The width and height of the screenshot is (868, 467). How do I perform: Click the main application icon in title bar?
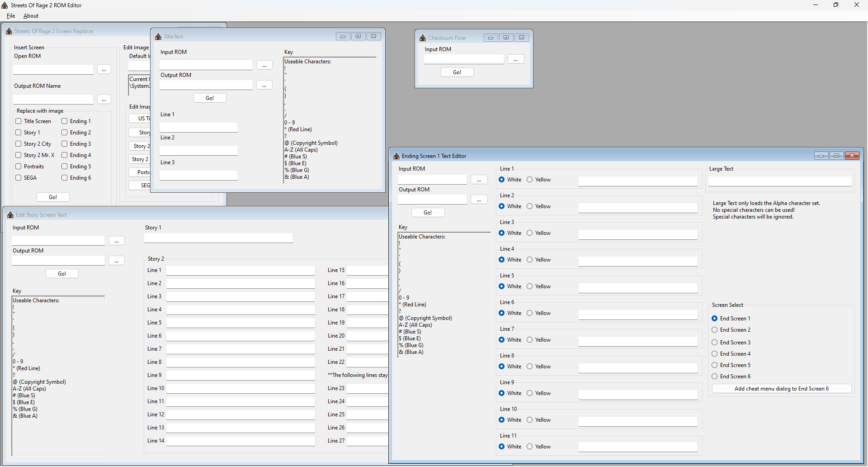5,5
